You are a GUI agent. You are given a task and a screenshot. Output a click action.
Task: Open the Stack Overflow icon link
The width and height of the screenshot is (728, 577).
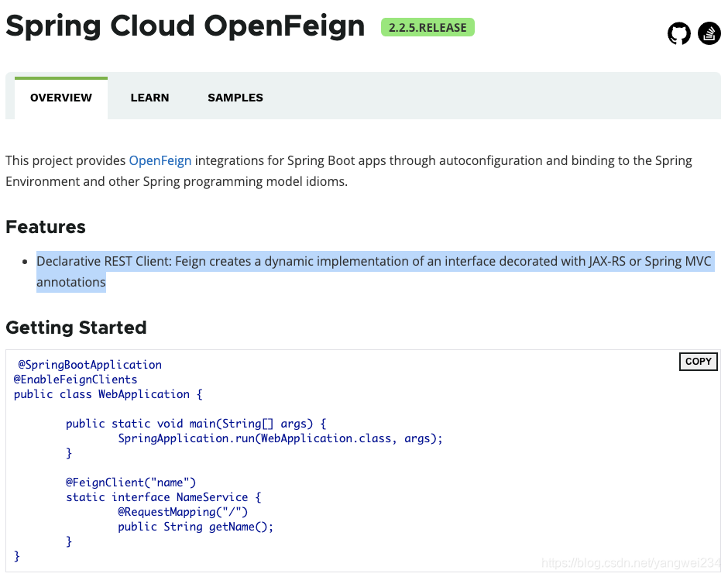coord(709,33)
